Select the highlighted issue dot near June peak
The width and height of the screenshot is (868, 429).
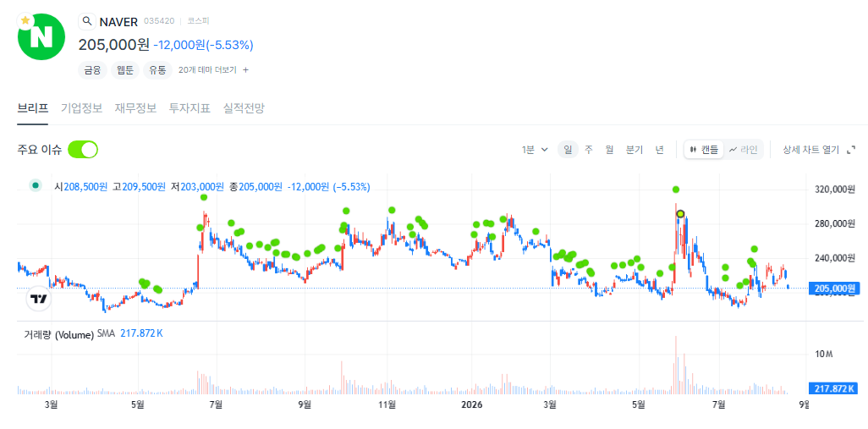tap(681, 214)
